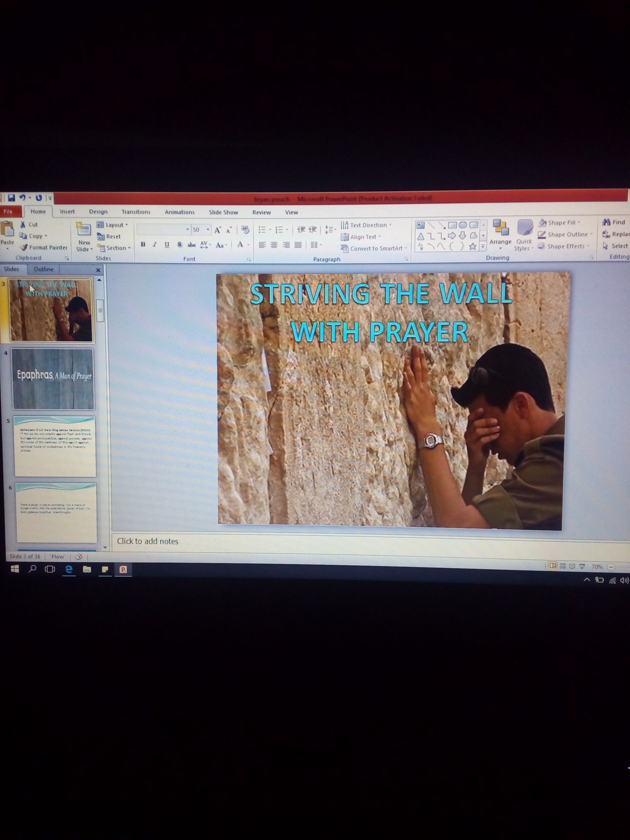Open File Explorer from taskbar
630x840 pixels.
point(87,569)
